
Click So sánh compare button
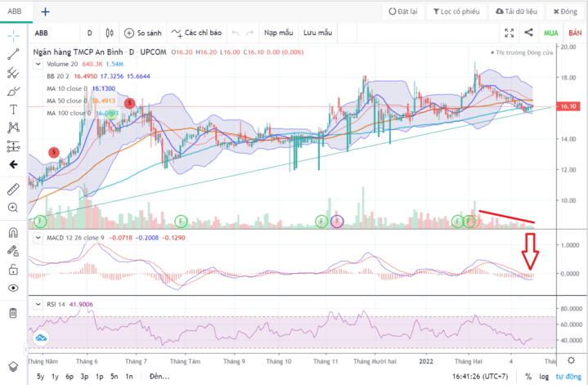(x=143, y=33)
